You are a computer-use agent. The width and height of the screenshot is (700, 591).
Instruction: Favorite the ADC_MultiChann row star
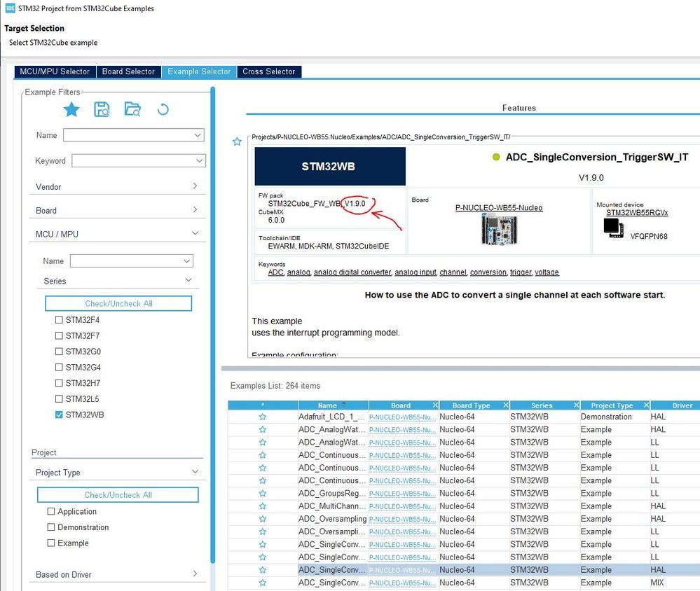(263, 506)
